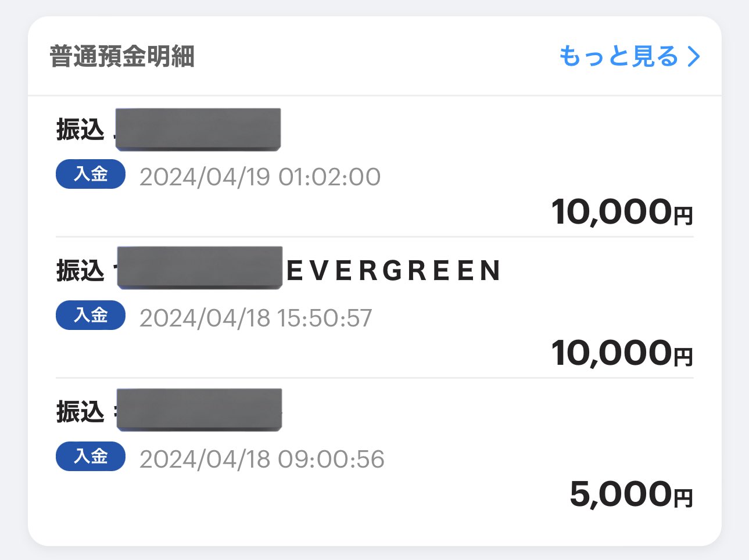Click the 振込 label in the bottom transaction

click(80, 412)
